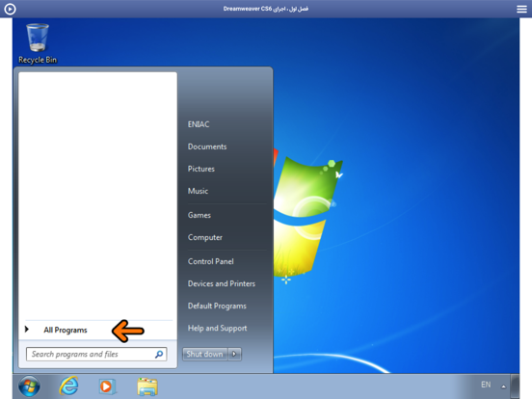Image resolution: width=532 pixels, height=399 pixels.
Task: Show hidden tray icons arrow
Action: [x=503, y=386]
